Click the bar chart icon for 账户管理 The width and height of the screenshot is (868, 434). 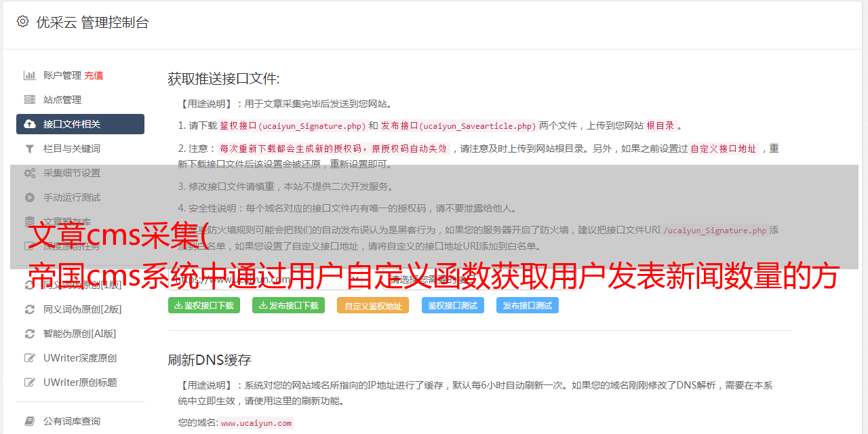[x=30, y=75]
